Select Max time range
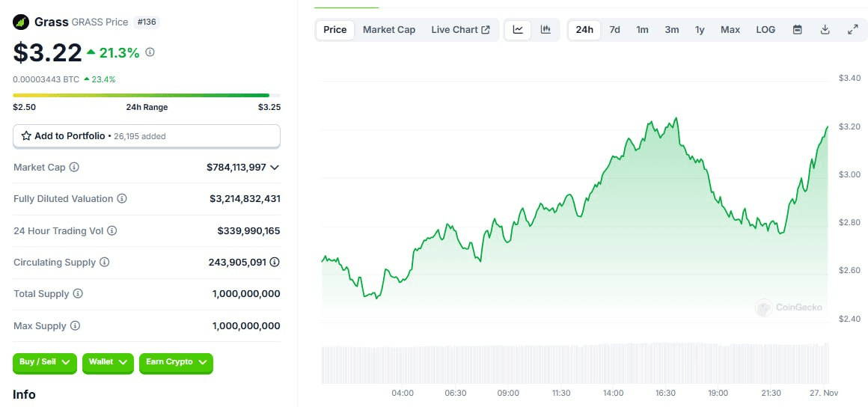The image size is (868, 407). pos(730,30)
